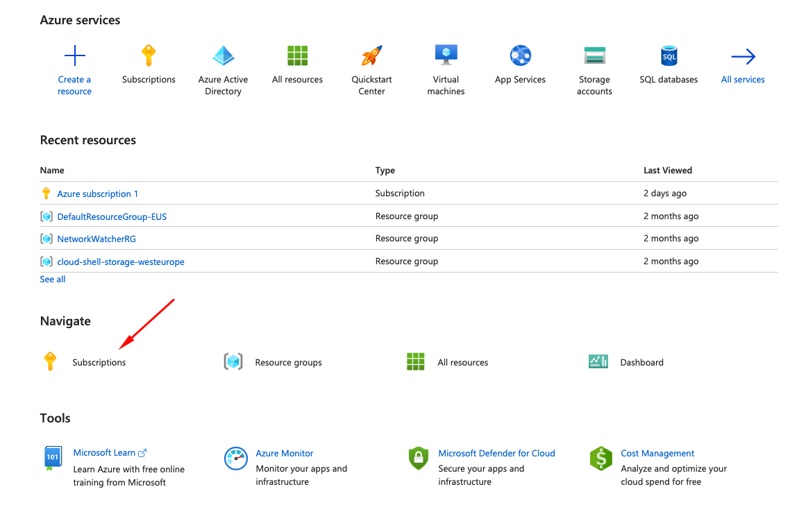Click the Azure Monitor gauge icon
This screenshot has width=790, height=532.
click(x=236, y=458)
